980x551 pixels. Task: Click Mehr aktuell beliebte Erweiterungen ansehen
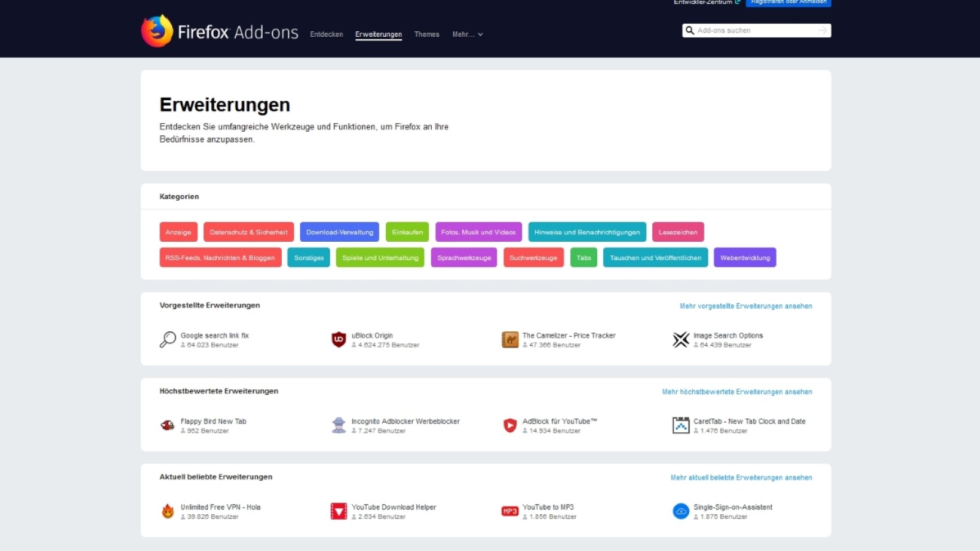(741, 478)
